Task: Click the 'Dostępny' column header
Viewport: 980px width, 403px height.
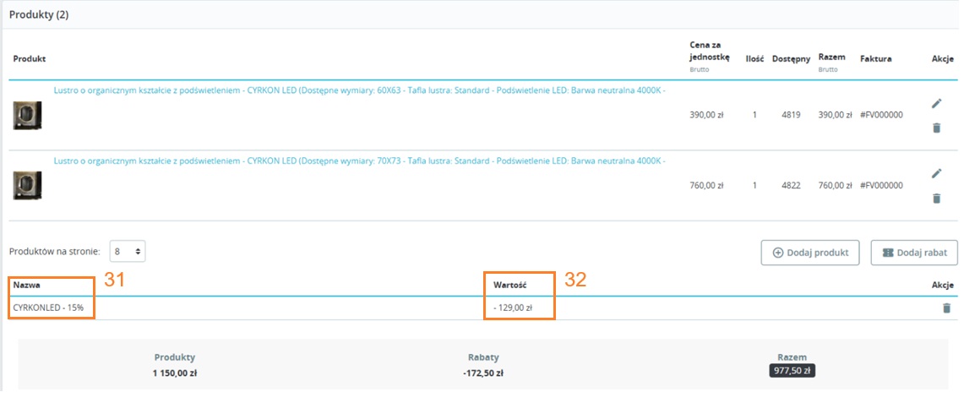Action: 791,58
